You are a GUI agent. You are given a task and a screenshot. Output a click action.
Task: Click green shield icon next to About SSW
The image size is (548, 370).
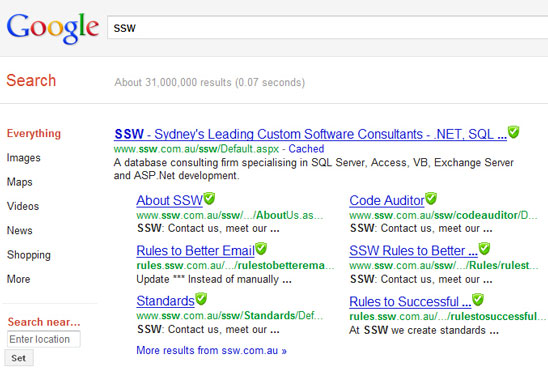[209, 198]
